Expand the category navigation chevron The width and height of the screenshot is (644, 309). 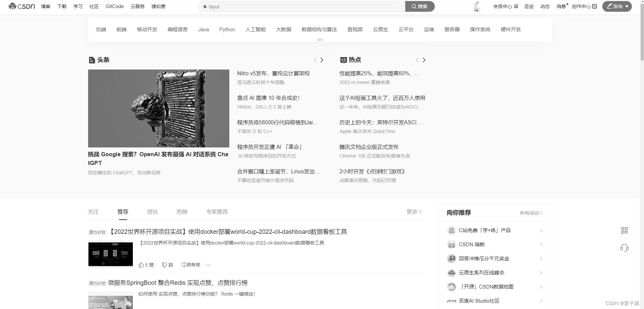pyautogui.click(x=320, y=40)
